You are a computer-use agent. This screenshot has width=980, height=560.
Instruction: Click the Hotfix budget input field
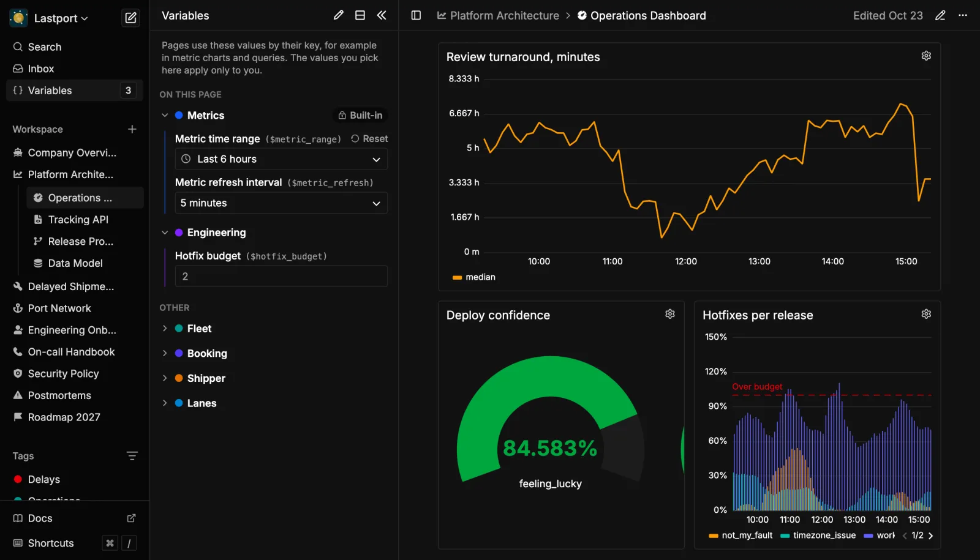pos(281,276)
